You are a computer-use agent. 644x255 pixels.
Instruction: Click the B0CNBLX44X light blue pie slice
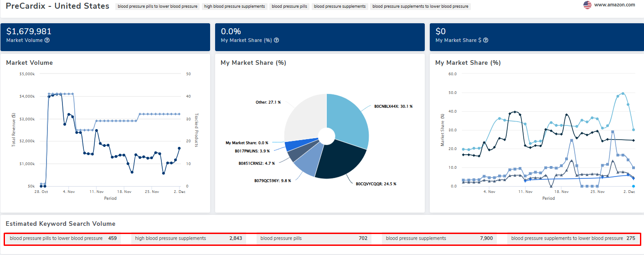pyautogui.click(x=349, y=119)
